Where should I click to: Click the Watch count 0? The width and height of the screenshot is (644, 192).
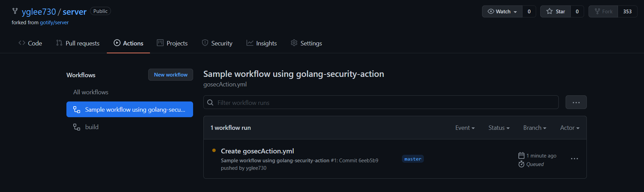pyautogui.click(x=529, y=11)
